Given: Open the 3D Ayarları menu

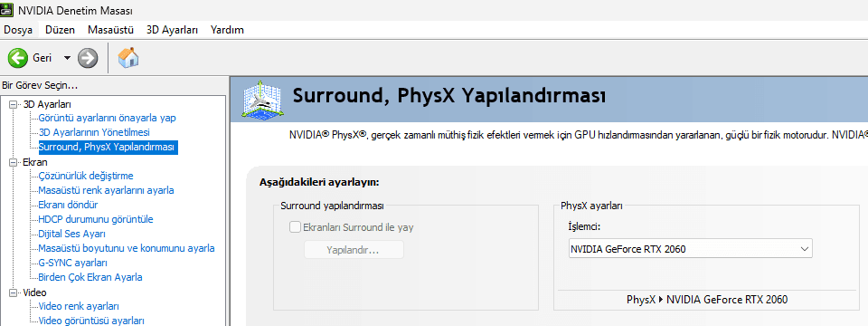Looking at the screenshot, I should pos(172,30).
